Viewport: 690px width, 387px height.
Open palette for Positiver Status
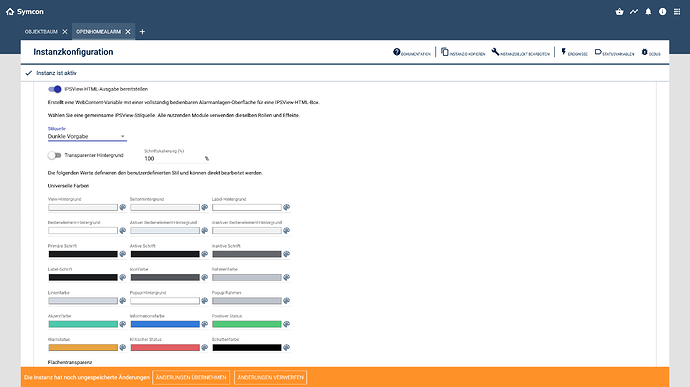coord(286,324)
